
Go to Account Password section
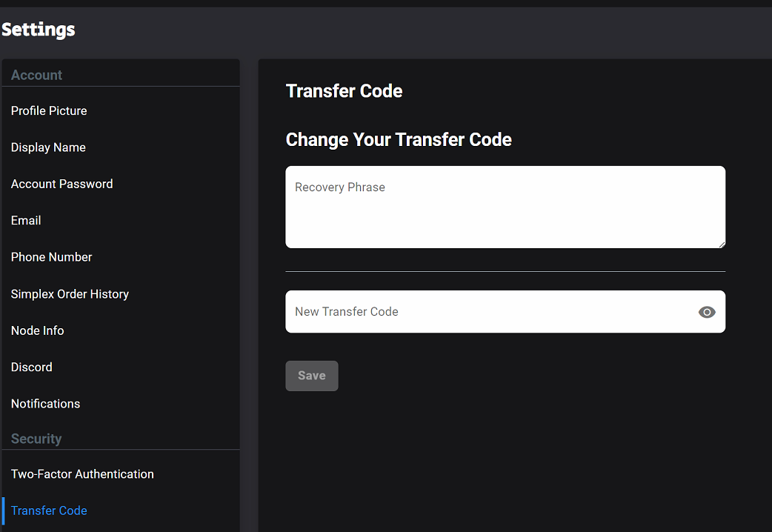pos(61,184)
